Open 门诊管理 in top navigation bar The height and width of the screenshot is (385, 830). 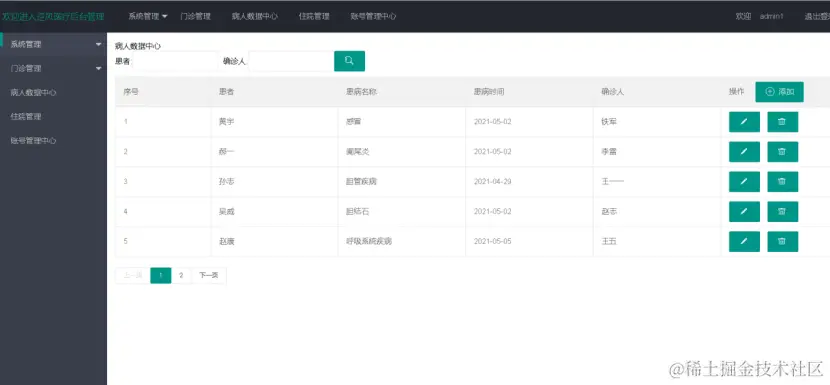click(x=195, y=16)
